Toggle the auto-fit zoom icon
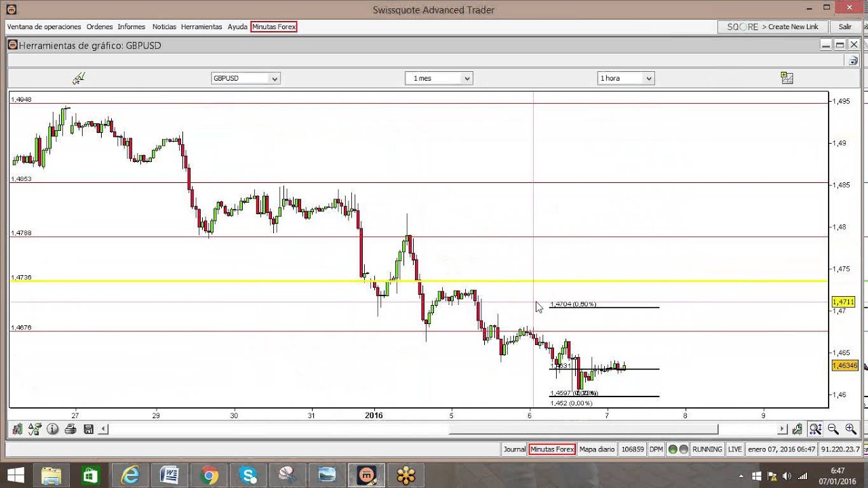The width and height of the screenshot is (868, 488). [x=815, y=429]
